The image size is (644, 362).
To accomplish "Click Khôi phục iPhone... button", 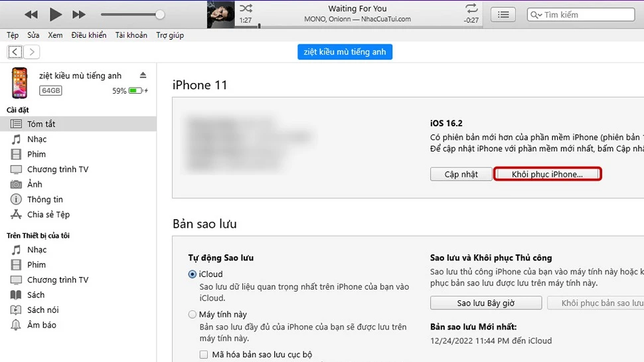I will [x=547, y=174].
